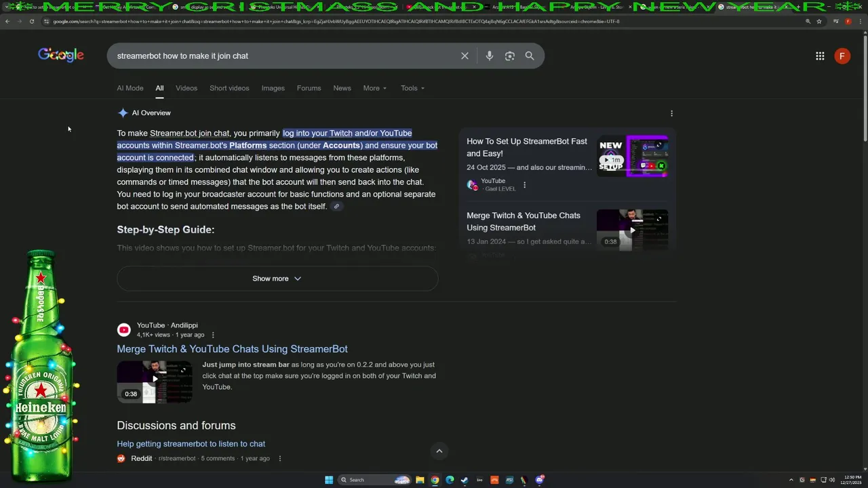The image size is (868, 488).
Task: Open Google apps grid
Action: coord(820,56)
